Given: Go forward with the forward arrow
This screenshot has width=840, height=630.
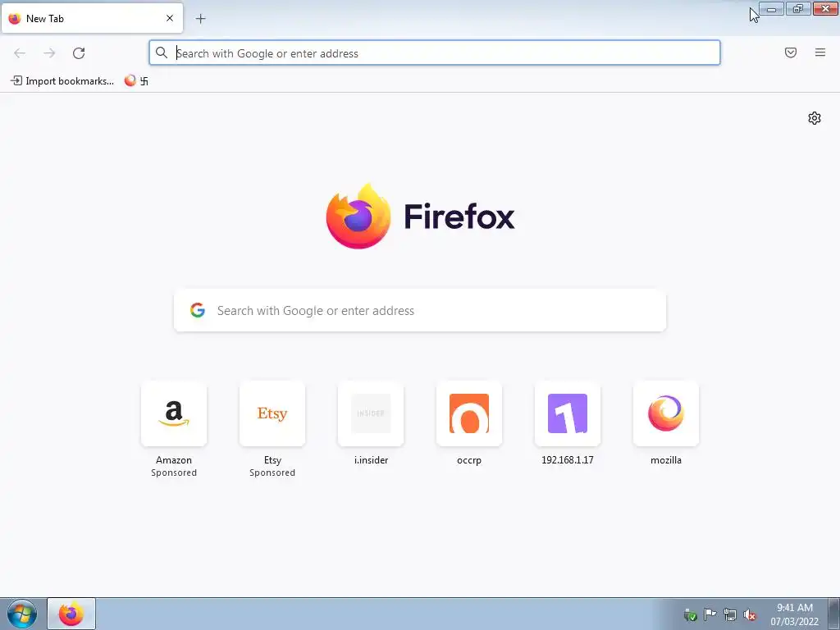Looking at the screenshot, I should [49, 53].
